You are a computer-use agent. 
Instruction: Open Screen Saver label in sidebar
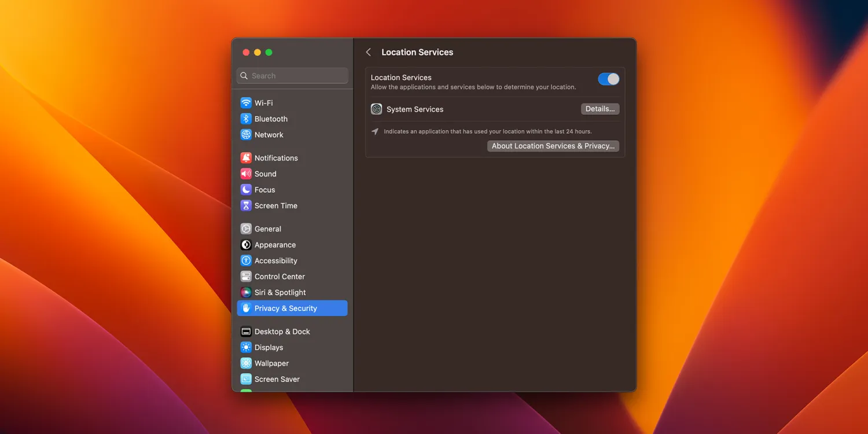click(x=277, y=379)
